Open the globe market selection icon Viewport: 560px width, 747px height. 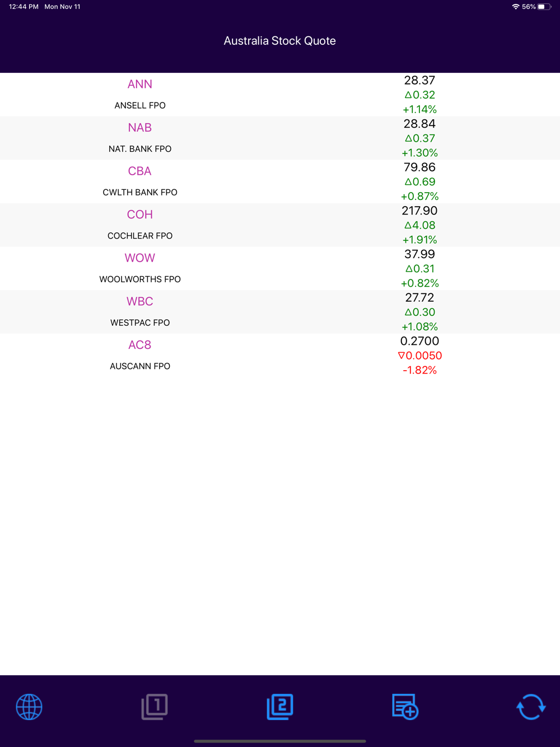(x=29, y=707)
